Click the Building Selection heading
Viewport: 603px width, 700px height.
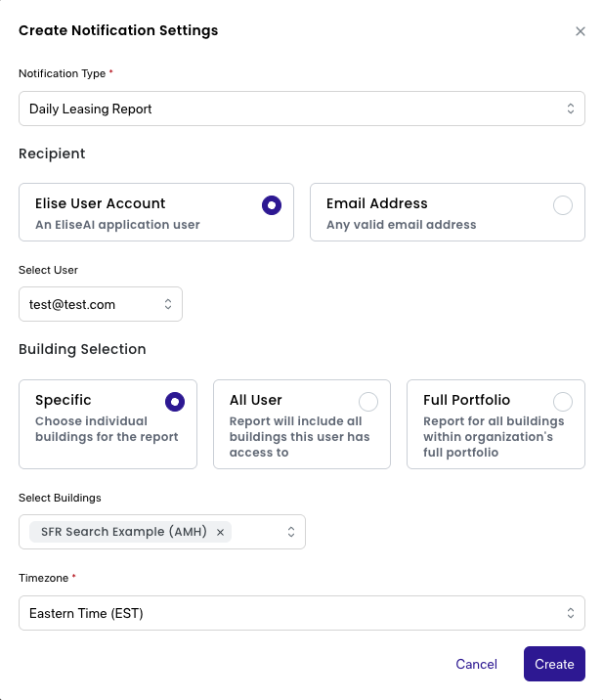(82, 349)
